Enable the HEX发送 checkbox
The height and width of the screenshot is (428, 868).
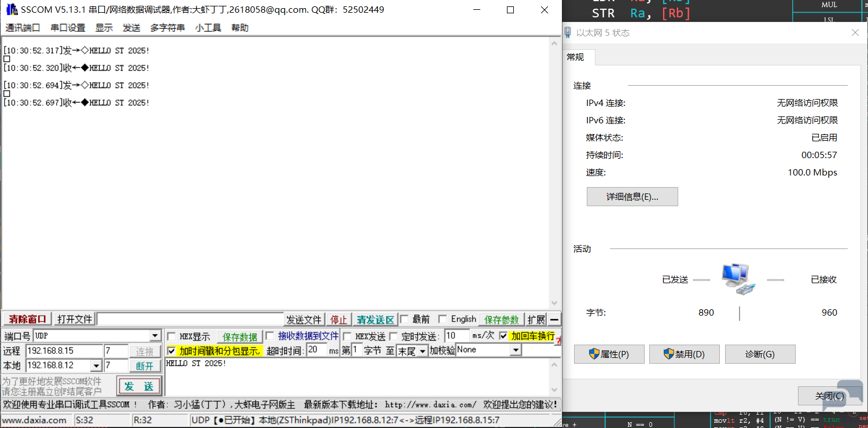[347, 336]
